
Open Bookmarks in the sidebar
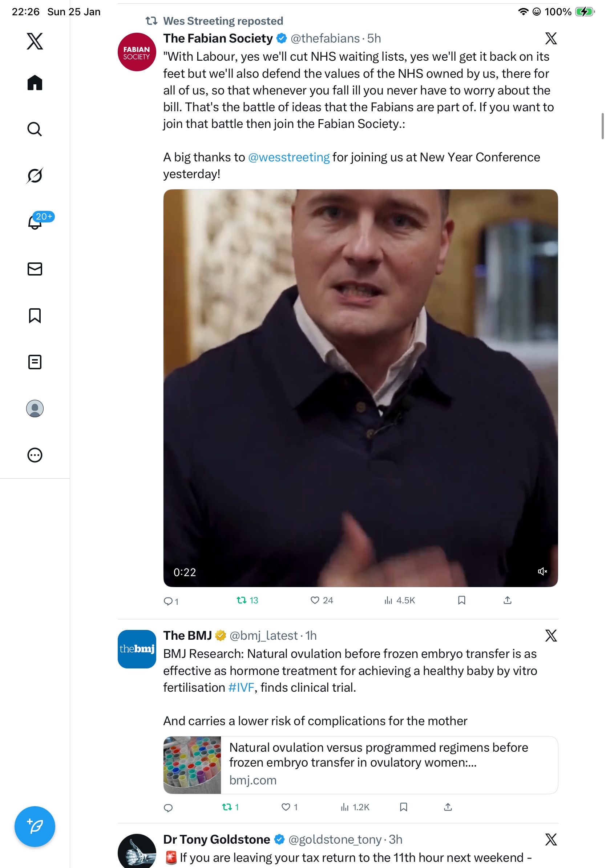[35, 316]
